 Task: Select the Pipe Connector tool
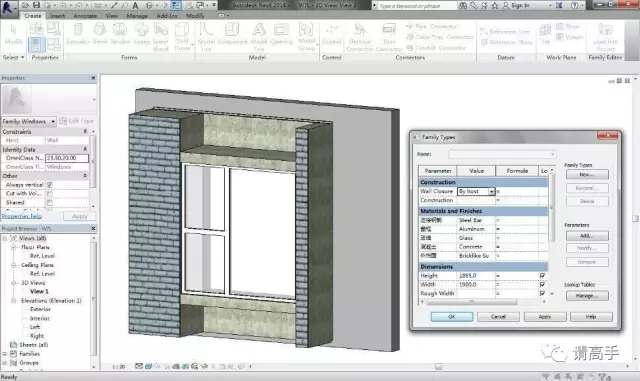click(431, 26)
